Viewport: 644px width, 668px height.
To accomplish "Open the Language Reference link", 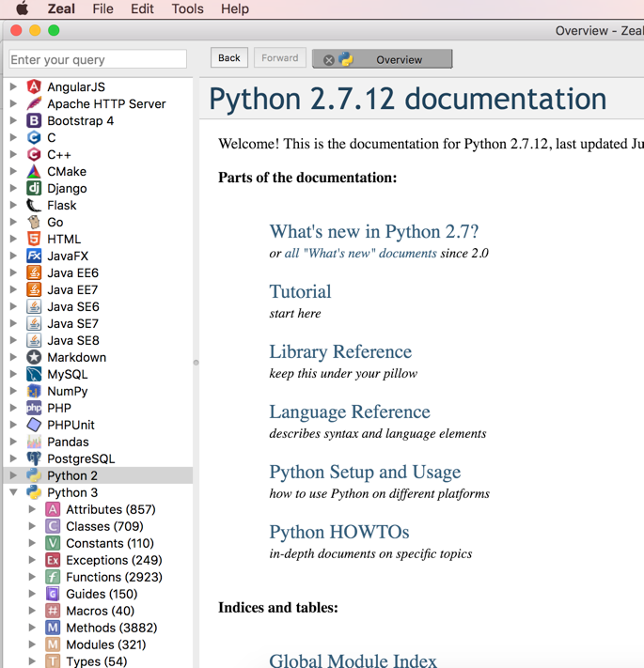I will click(x=350, y=412).
